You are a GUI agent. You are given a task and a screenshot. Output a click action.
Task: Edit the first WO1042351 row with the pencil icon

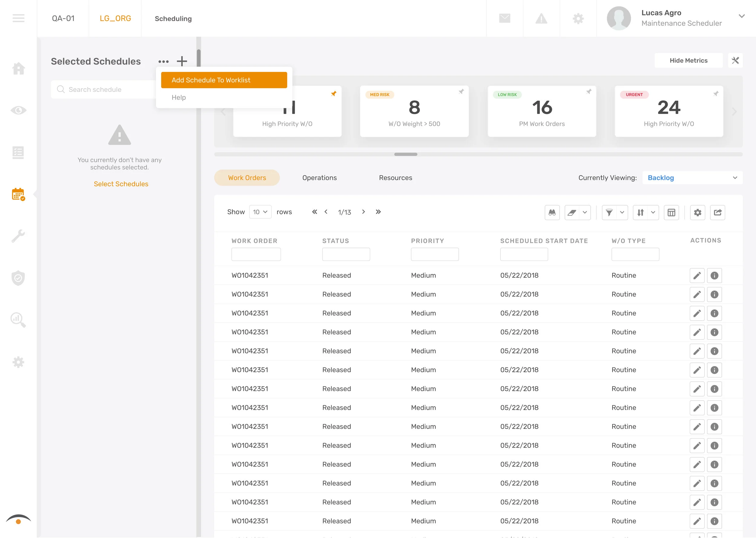point(697,275)
